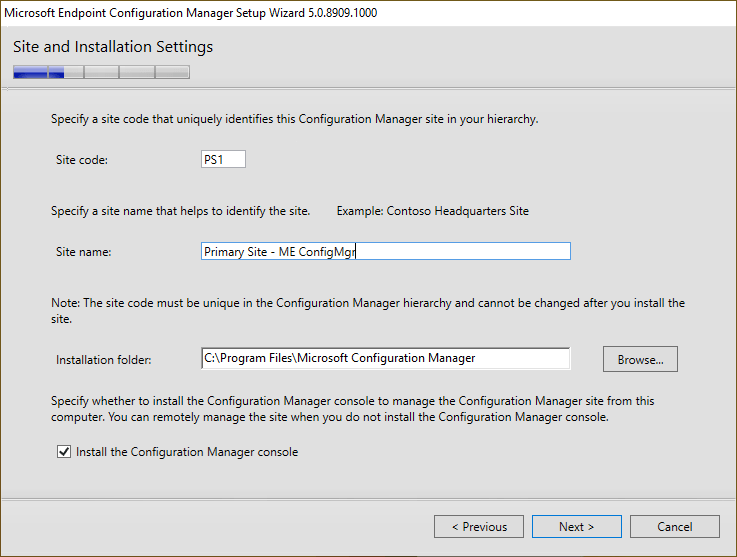Click the second partially filled progress segment
This screenshot has width=737, height=557.
pyautogui.click(x=66, y=72)
